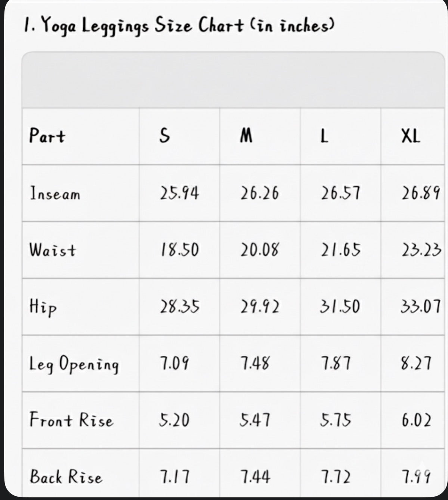Select the M size column header
The width and height of the screenshot is (448, 500).
(246, 136)
